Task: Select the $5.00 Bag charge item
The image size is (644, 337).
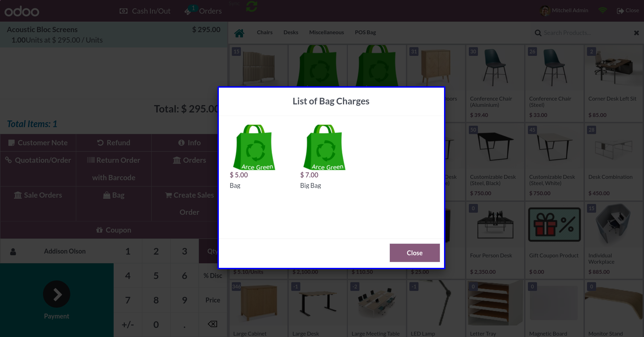Action: tap(254, 157)
